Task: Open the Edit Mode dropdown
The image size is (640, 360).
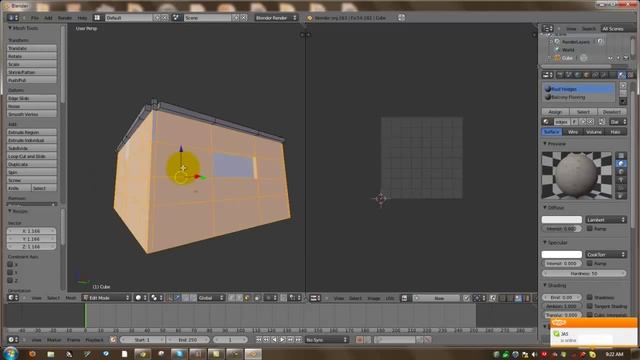Action: [106, 298]
